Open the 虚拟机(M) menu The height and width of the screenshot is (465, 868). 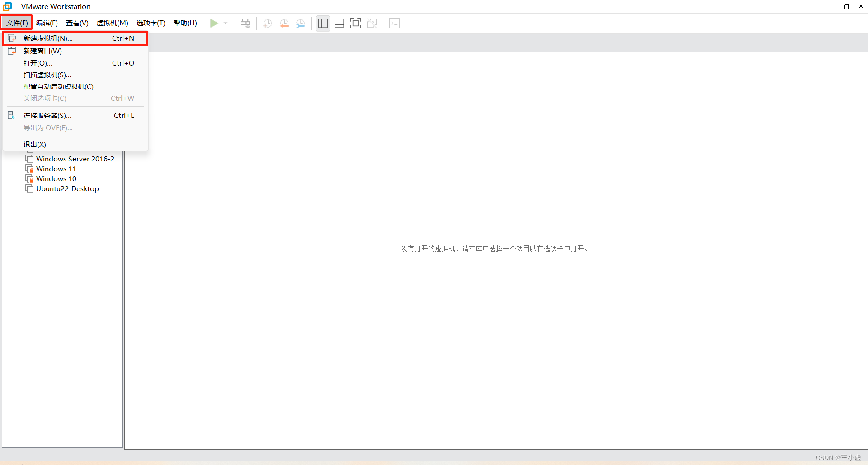coord(113,23)
